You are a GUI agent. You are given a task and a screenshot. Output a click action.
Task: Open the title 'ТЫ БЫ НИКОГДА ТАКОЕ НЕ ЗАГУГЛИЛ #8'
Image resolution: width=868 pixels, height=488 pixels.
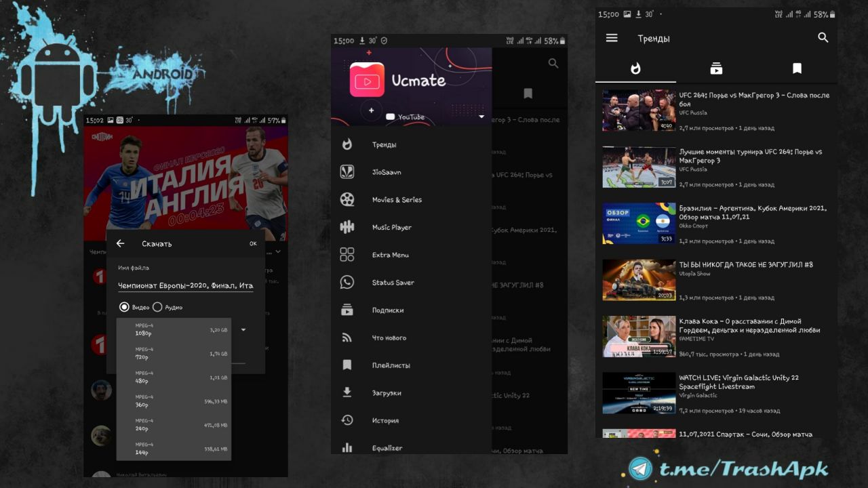(x=746, y=264)
